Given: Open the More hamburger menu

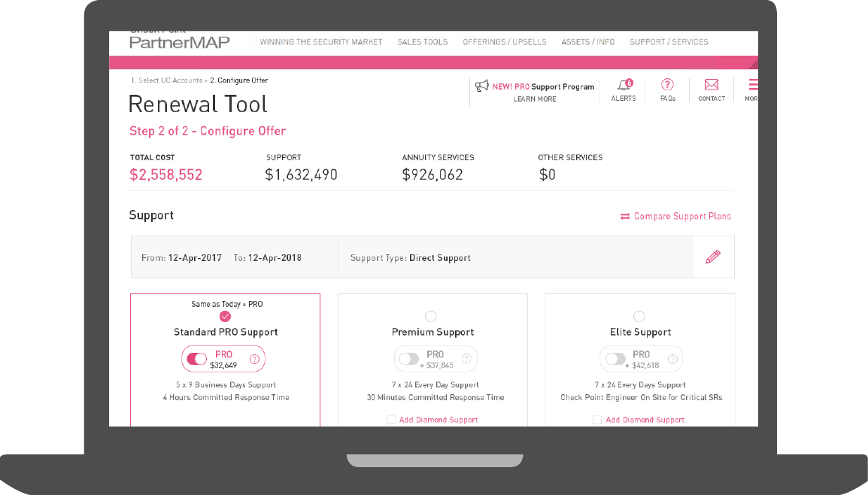Looking at the screenshot, I should [753, 84].
